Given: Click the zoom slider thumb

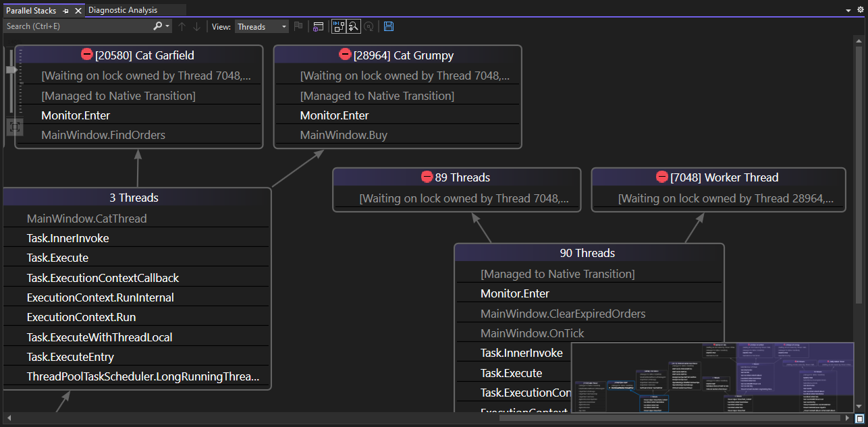Looking at the screenshot, I should (11, 69).
